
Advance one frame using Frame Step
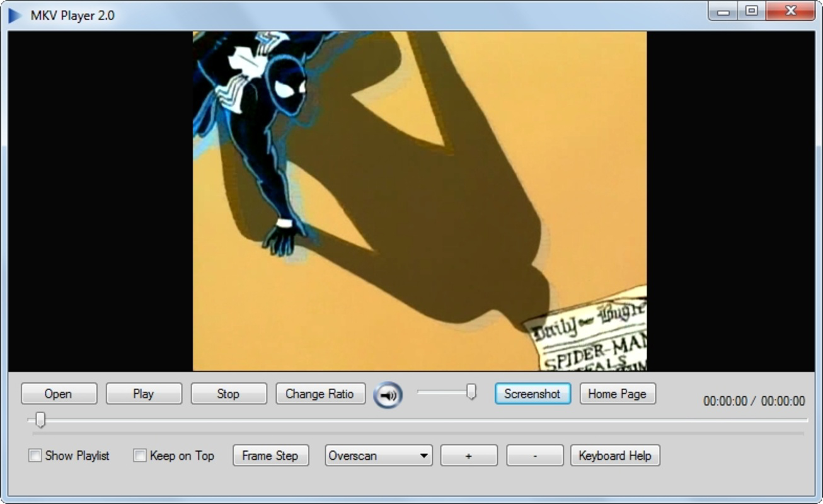(x=270, y=455)
